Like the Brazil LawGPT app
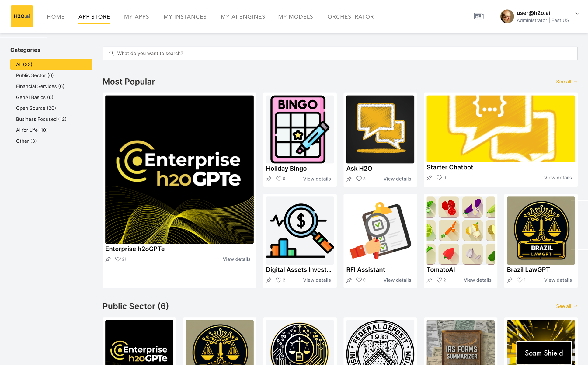This screenshot has width=588, height=365. point(519,280)
